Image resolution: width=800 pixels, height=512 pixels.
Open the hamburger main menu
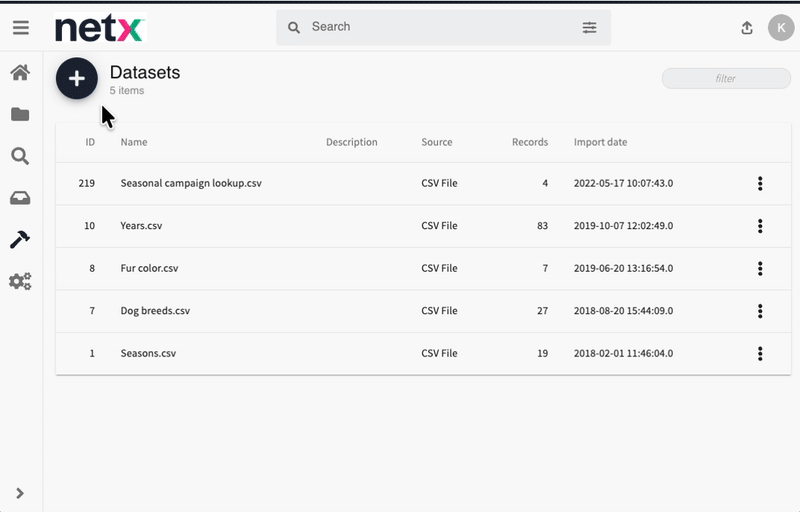(x=20, y=28)
